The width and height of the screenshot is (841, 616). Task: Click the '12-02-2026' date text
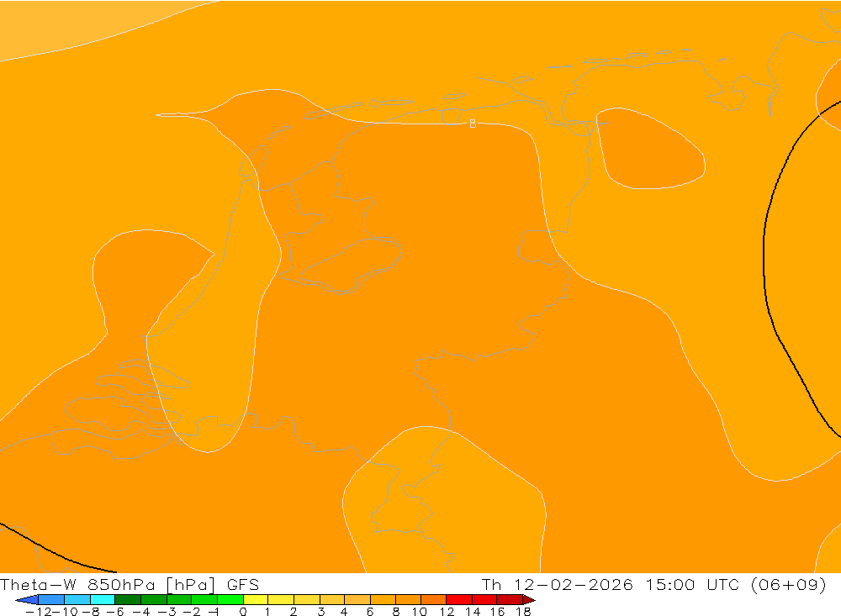coord(574,584)
